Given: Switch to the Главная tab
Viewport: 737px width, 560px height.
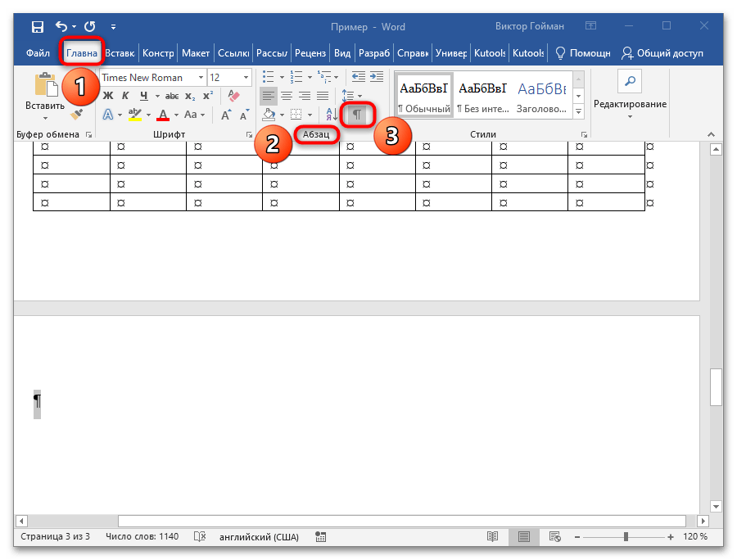Looking at the screenshot, I should [82, 53].
